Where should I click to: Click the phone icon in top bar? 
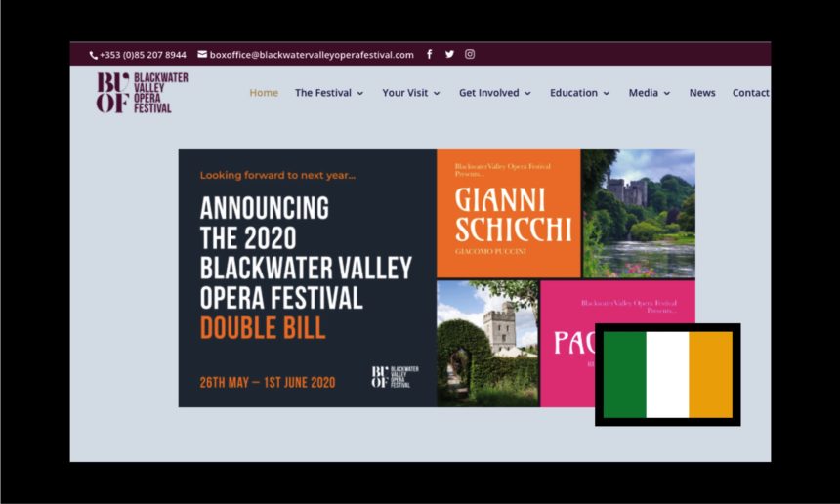click(x=93, y=55)
